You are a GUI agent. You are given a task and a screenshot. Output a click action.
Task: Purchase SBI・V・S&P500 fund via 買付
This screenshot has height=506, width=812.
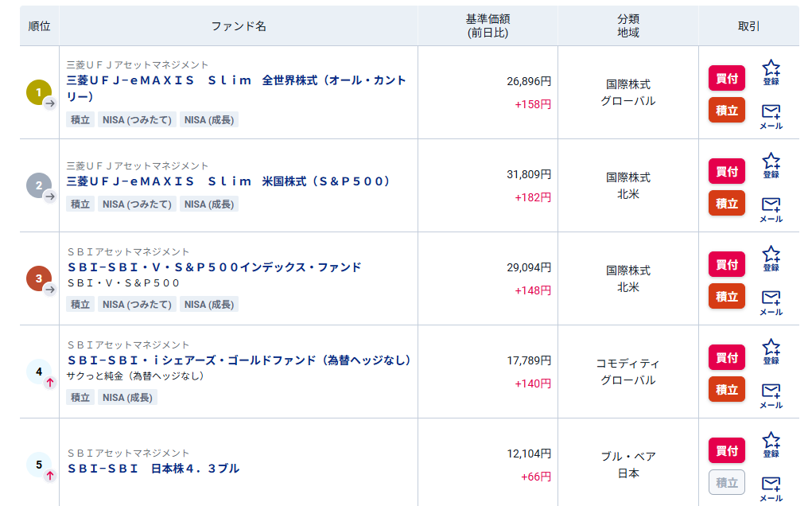pos(727,265)
